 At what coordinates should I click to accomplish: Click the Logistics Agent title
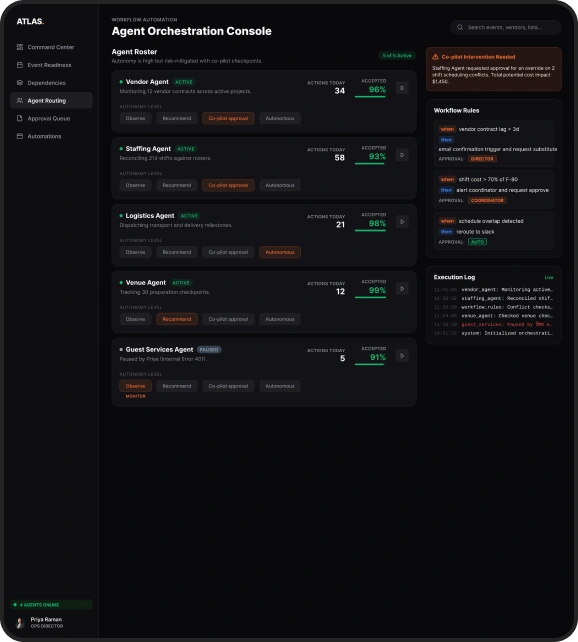pyautogui.click(x=150, y=216)
